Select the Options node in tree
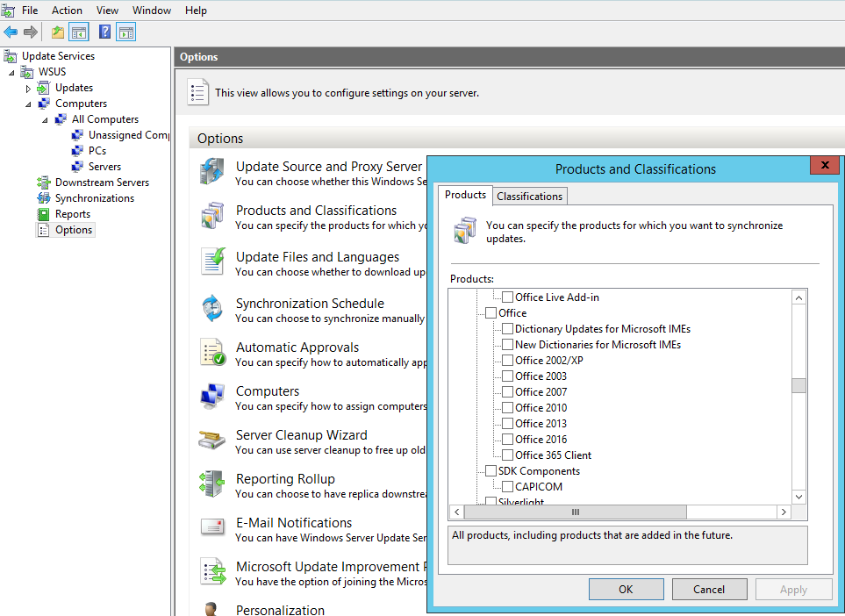Screen dimensions: 845x616 (65, 230)
